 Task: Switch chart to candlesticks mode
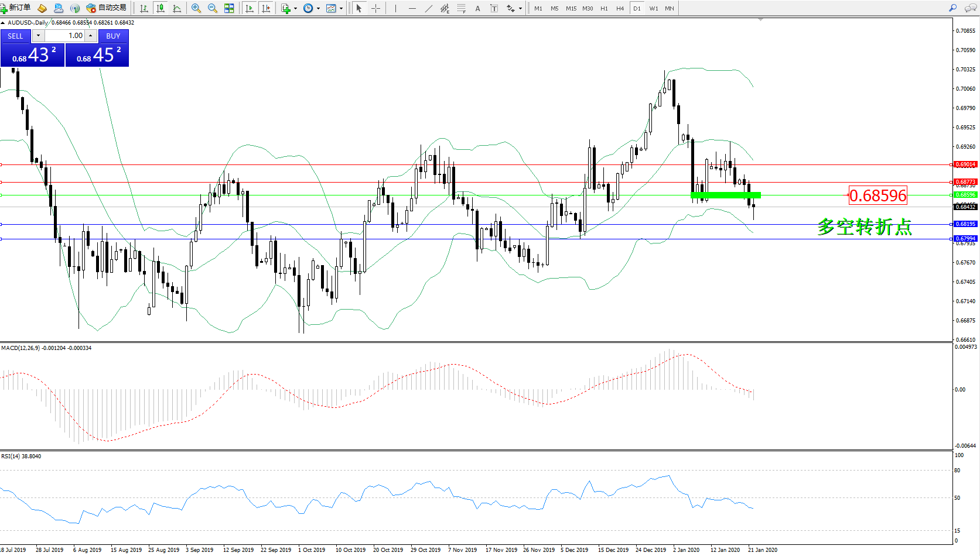coord(161,8)
